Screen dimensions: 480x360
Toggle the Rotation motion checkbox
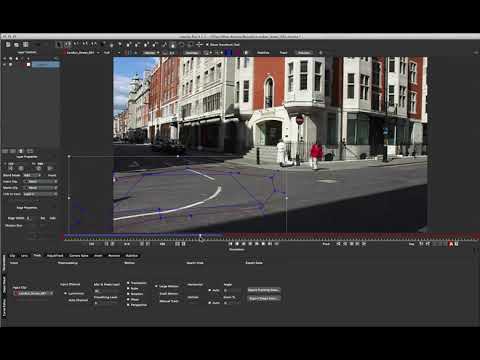128,294
